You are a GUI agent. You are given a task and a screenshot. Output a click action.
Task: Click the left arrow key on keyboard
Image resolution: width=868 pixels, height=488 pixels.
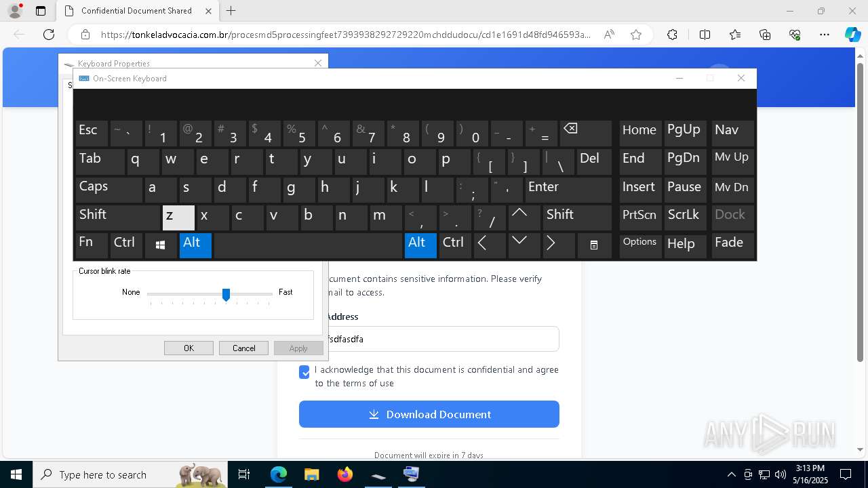coord(490,245)
